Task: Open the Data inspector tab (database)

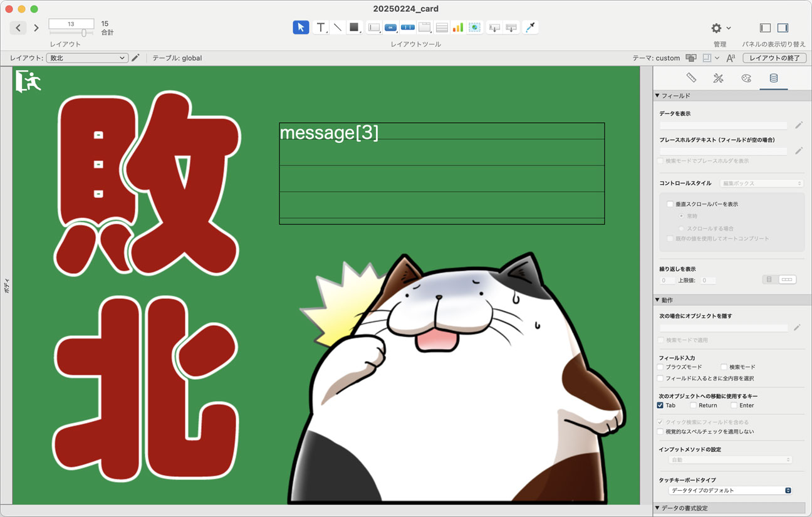Action: (x=774, y=78)
